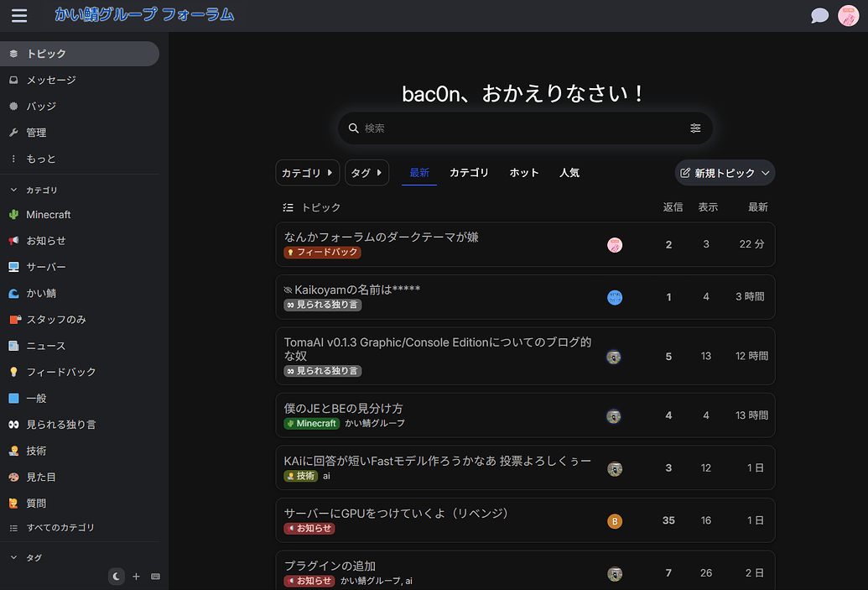
Task: Open advanced search filters icon
Action: (695, 128)
